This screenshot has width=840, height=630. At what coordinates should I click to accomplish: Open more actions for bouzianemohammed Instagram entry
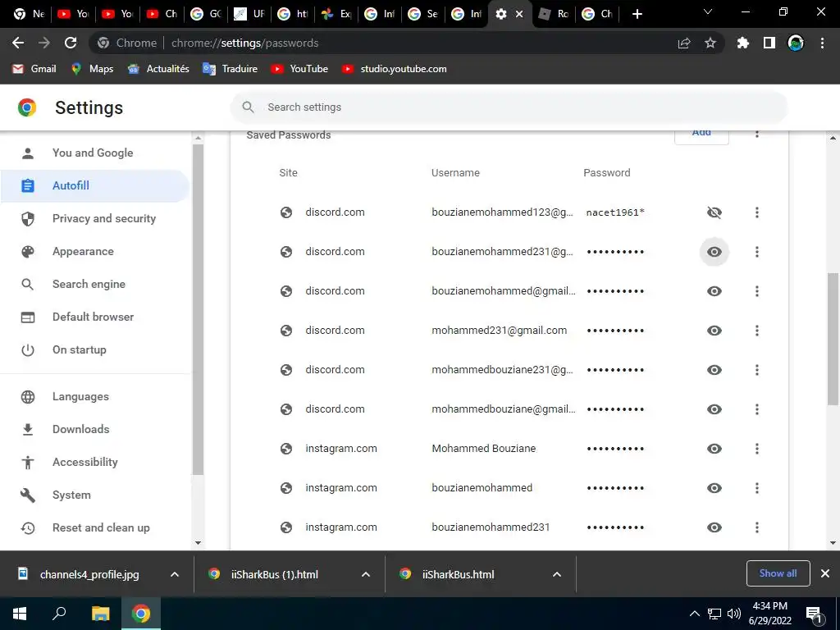pyautogui.click(x=757, y=488)
